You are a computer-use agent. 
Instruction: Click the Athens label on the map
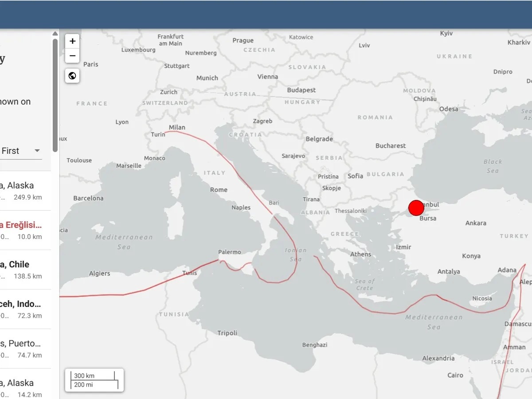click(361, 254)
